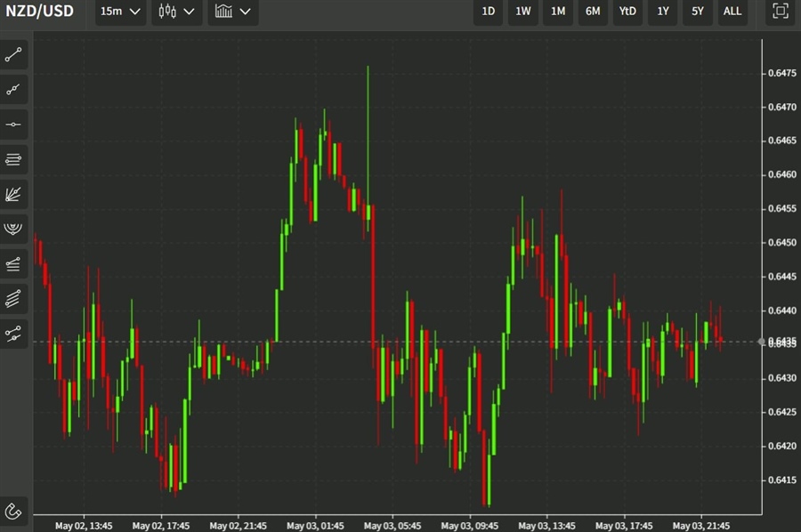Set chart range to 1W
Image resolution: width=801 pixels, height=532 pixels.
coord(523,12)
